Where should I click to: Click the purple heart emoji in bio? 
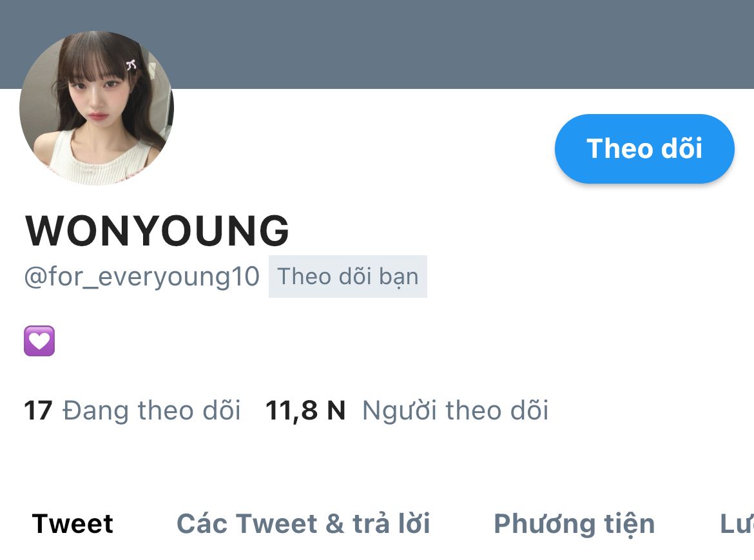pyautogui.click(x=39, y=341)
